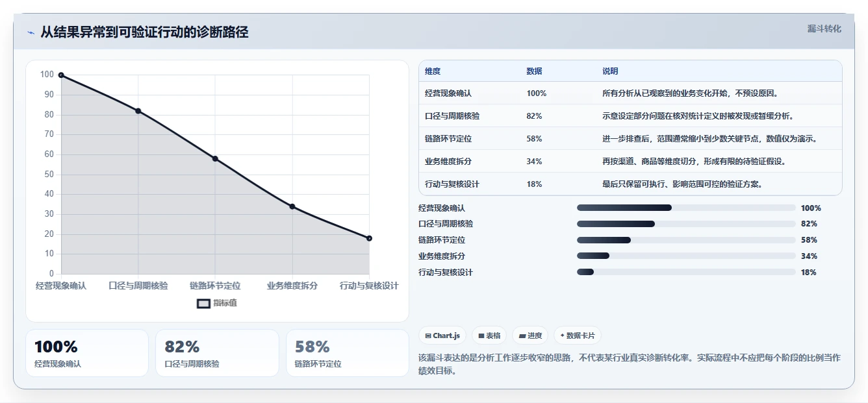Click the 行动与复核设计 x-axis label on chart
This screenshot has height=403, width=868.
point(369,286)
